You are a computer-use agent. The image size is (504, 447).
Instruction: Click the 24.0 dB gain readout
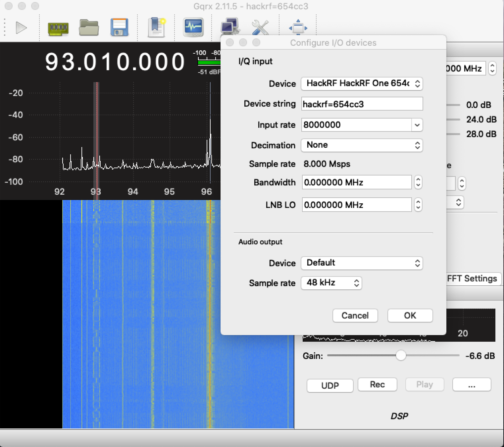coord(481,119)
